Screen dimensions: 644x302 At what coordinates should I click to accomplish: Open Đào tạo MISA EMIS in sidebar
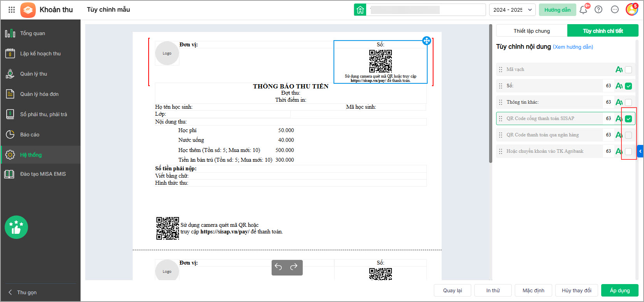[x=40, y=174]
